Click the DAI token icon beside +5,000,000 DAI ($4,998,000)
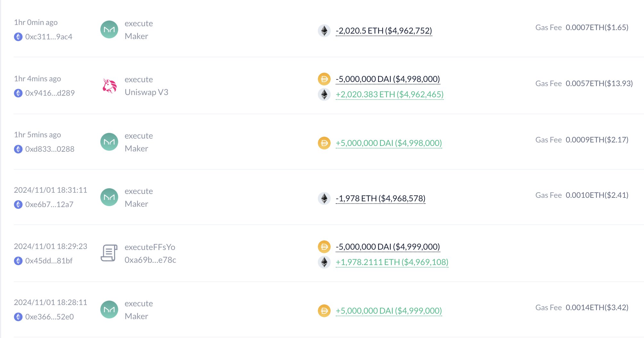Viewport: 644px width, 338px height. 324,143
